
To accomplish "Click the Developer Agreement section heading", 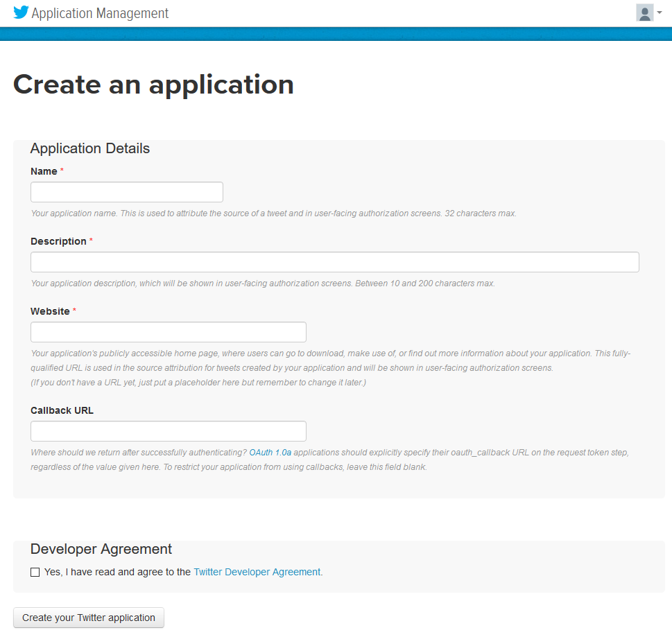I will coord(101,549).
